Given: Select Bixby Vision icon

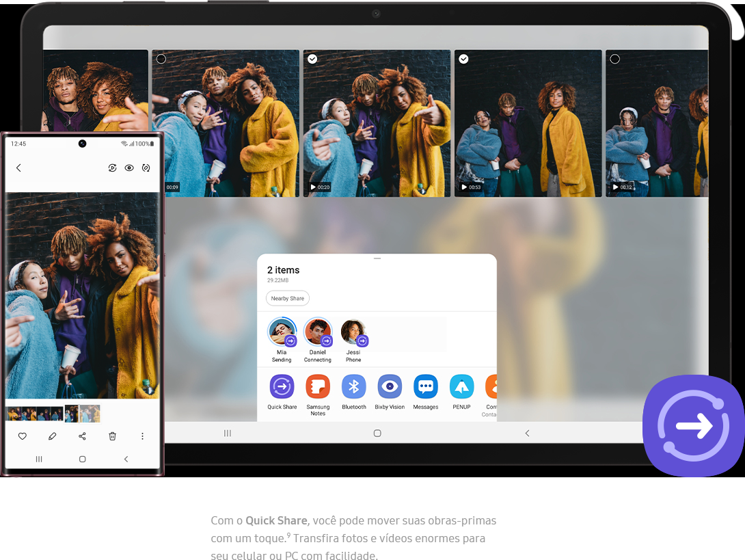Looking at the screenshot, I should tap(390, 386).
